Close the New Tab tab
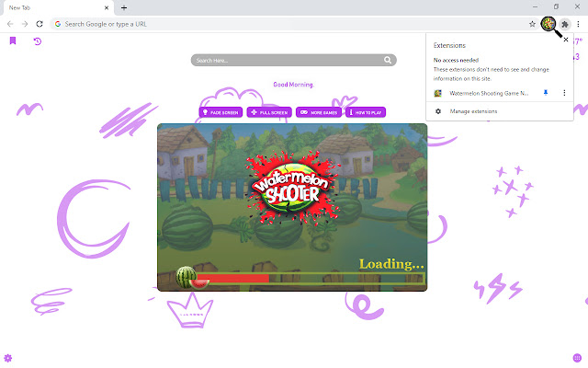 tap(107, 7)
